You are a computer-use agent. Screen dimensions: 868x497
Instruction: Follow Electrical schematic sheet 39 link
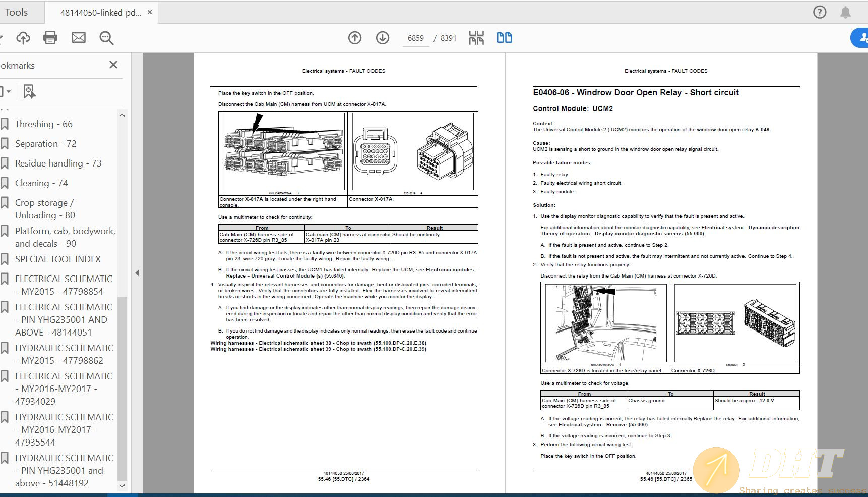(x=319, y=349)
